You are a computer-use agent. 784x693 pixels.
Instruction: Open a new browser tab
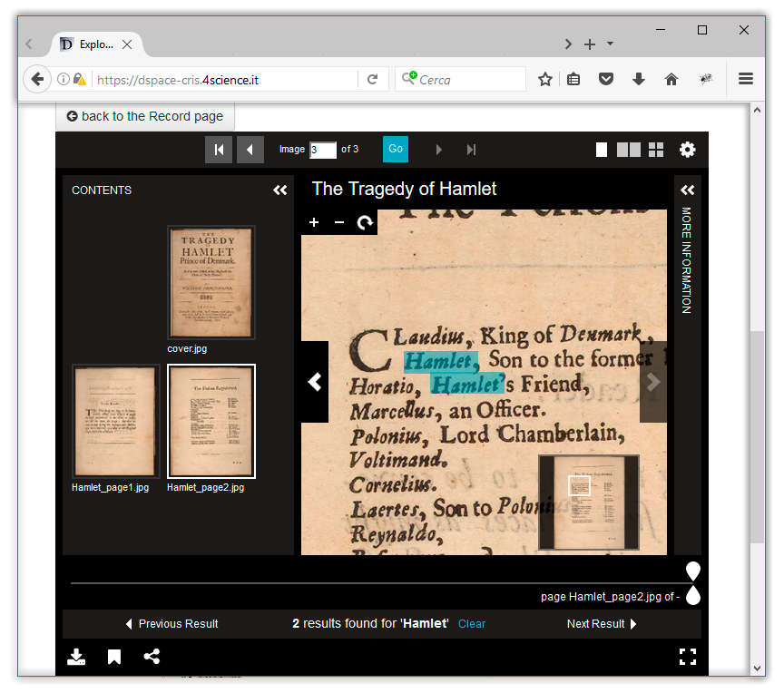point(590,44)
